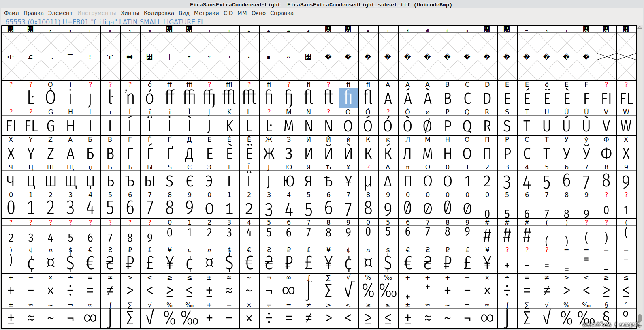Choose the Cyrillic Ю glyph cell
644x330 pixels.
pyautogui.click(x=289, y=181)
